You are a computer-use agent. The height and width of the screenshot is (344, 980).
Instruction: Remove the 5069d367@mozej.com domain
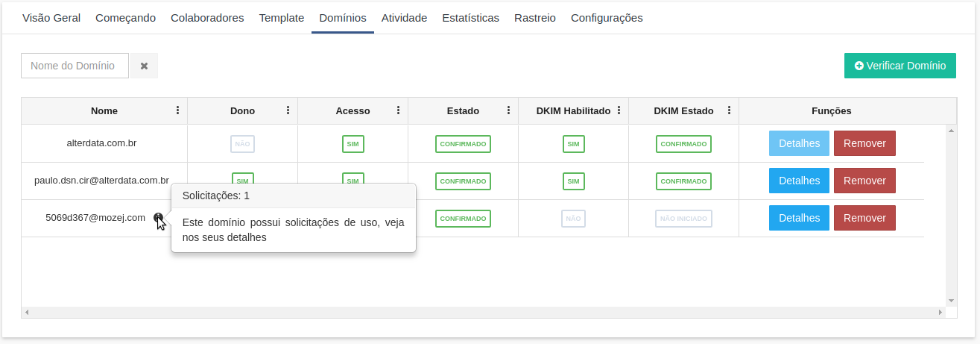[864, 218]
